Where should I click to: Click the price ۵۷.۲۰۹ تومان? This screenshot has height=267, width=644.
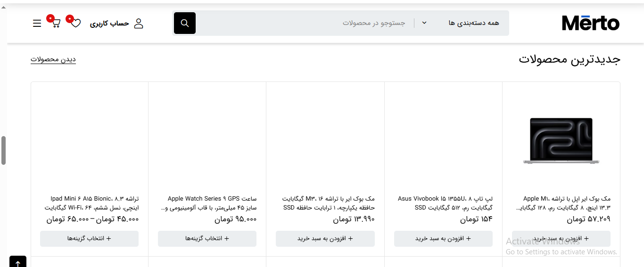click(x=588, y=219)
